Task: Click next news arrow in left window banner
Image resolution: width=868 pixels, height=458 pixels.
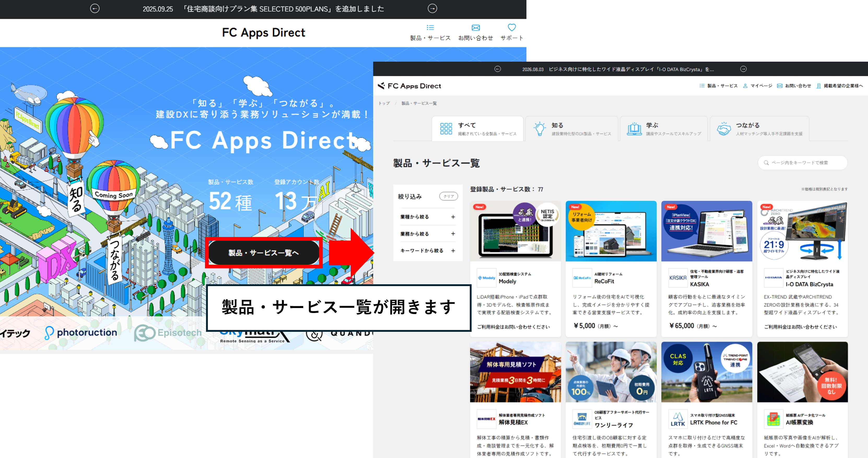Action: pos(432,8)
